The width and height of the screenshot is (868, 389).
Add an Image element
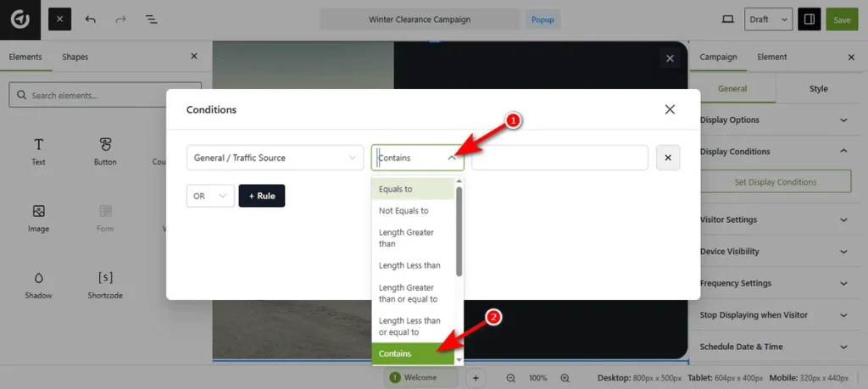[x=39, y=218]
